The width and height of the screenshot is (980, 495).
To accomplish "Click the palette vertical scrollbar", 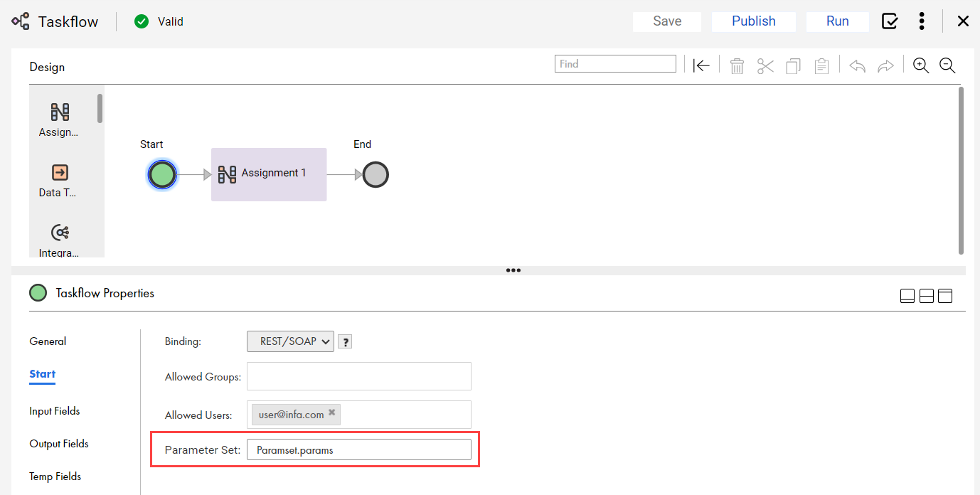I will coord(100,108).
